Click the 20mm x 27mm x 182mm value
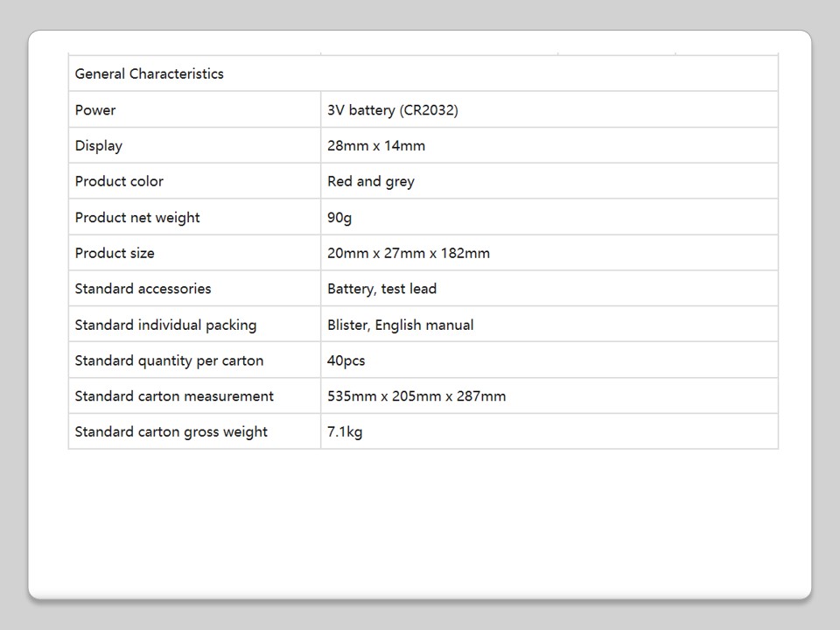Viewport: 840px width, 630px height. pos(409,254)
